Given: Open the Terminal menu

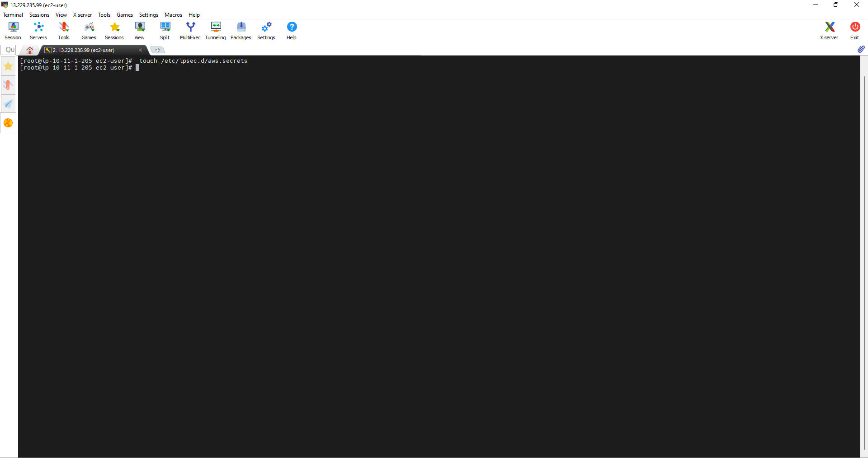Looking at the screenshot, I should pos(13,15).
